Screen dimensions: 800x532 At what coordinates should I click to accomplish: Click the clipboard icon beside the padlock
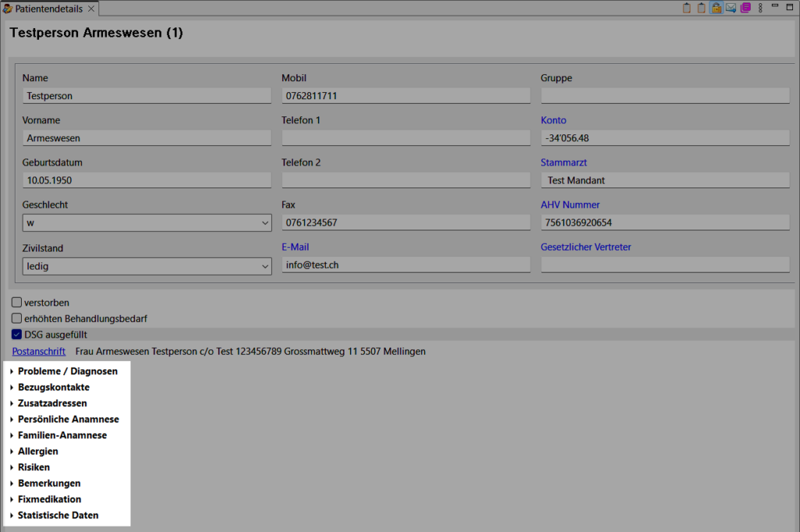(x=701, y=8)
